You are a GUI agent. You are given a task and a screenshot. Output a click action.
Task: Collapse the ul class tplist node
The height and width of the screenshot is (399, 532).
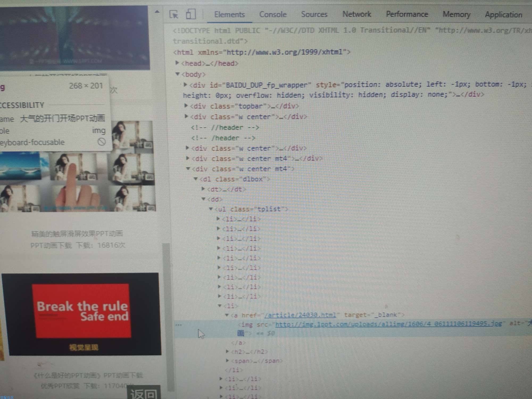tap(211, 209)
